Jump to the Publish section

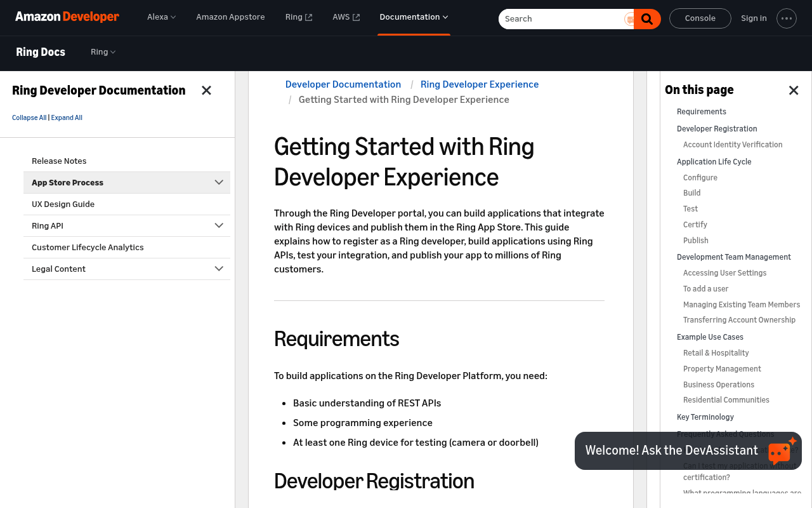(x=696, y=241)
